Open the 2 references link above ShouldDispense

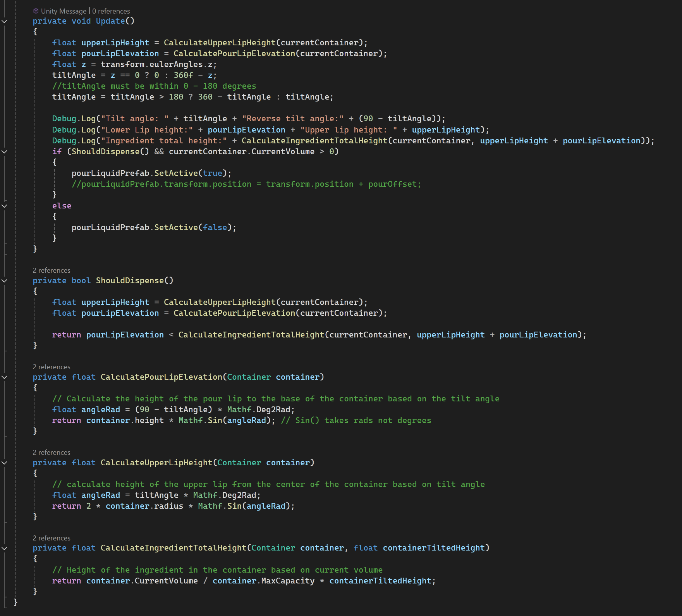[52, 270]
